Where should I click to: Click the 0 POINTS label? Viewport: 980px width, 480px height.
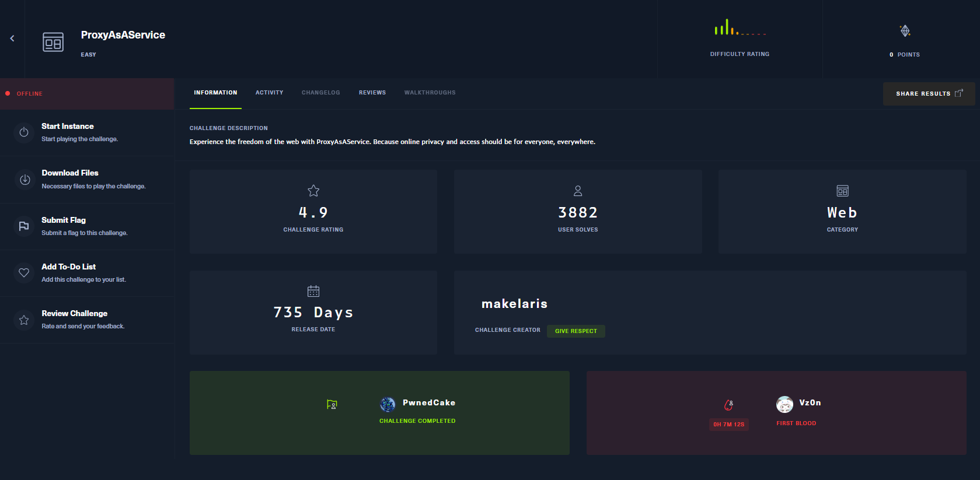point(905,55)
